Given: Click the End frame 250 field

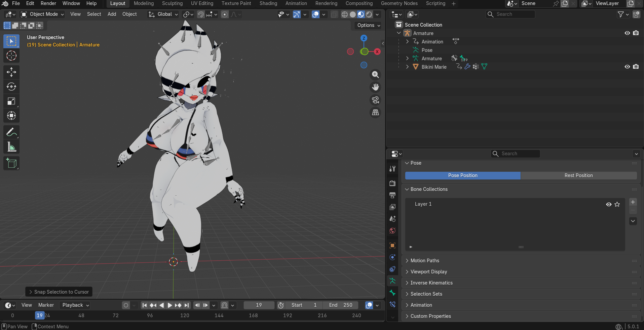Looking at the screenshot, I should click(x=340, y=305).
